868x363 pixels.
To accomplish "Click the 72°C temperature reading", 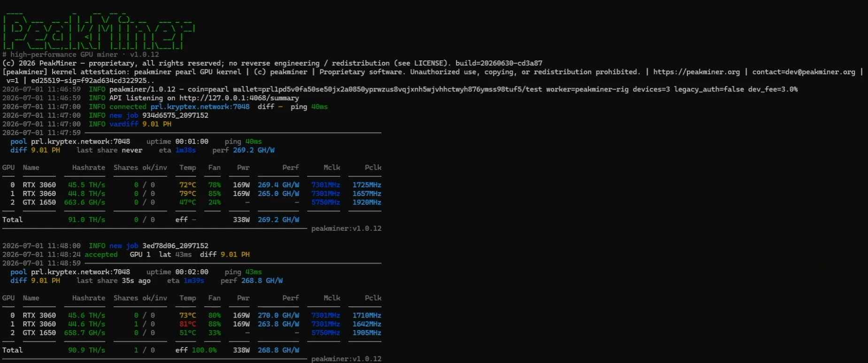I will (188, 185).
